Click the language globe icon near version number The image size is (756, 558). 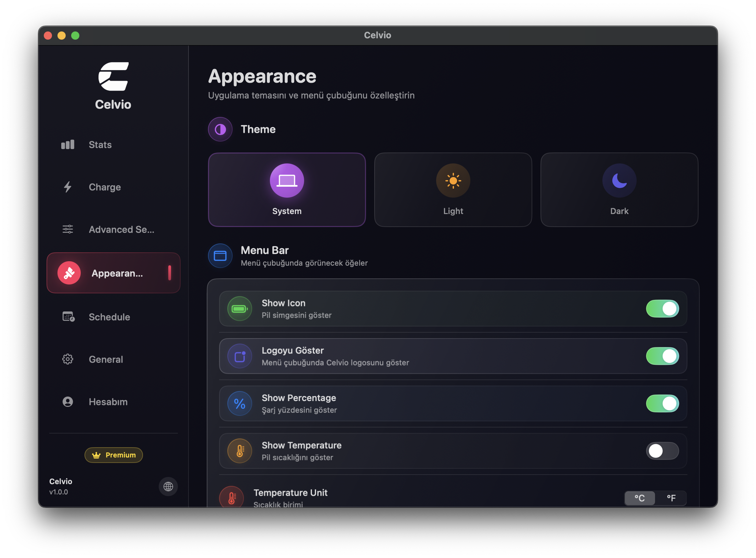click(x=168, y=487)
